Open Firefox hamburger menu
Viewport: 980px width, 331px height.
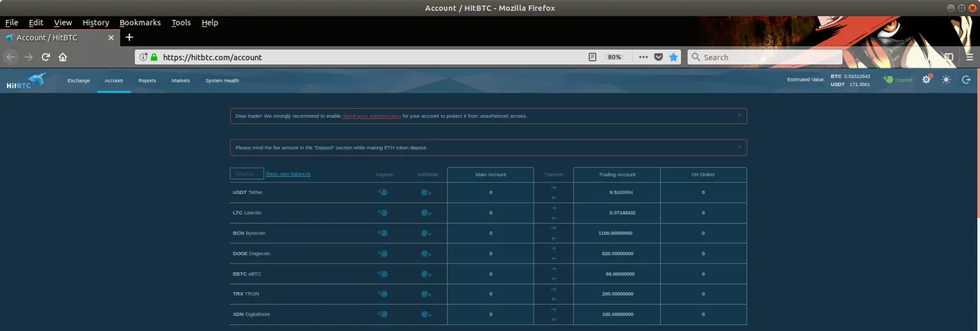969,57
